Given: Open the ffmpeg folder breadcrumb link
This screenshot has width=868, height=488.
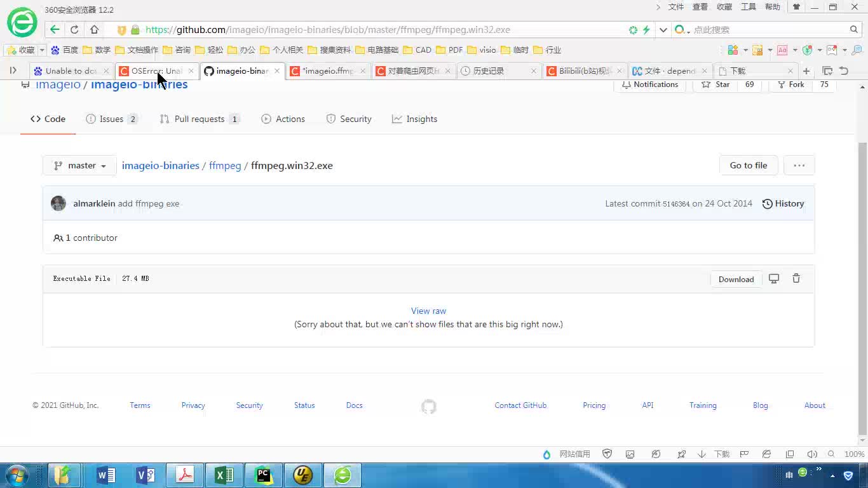Looking at the screenshot, I should coord(225,165).
